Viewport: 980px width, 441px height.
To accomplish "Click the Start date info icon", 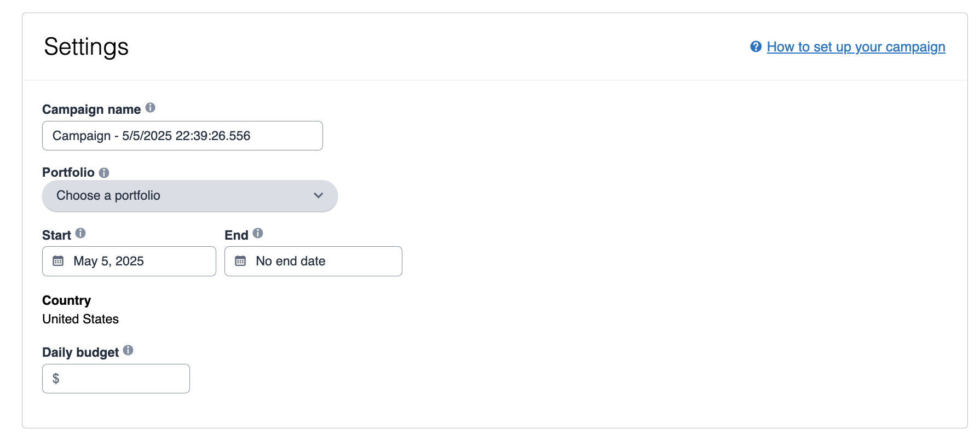I will coord(80,233).
